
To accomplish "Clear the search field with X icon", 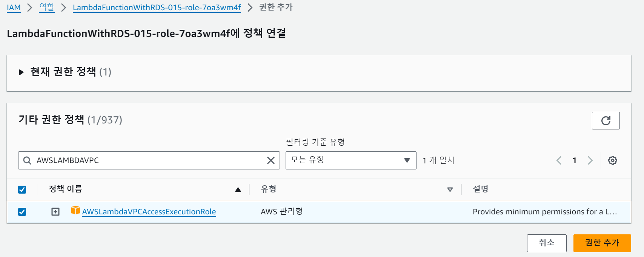I will pos(271,160).
